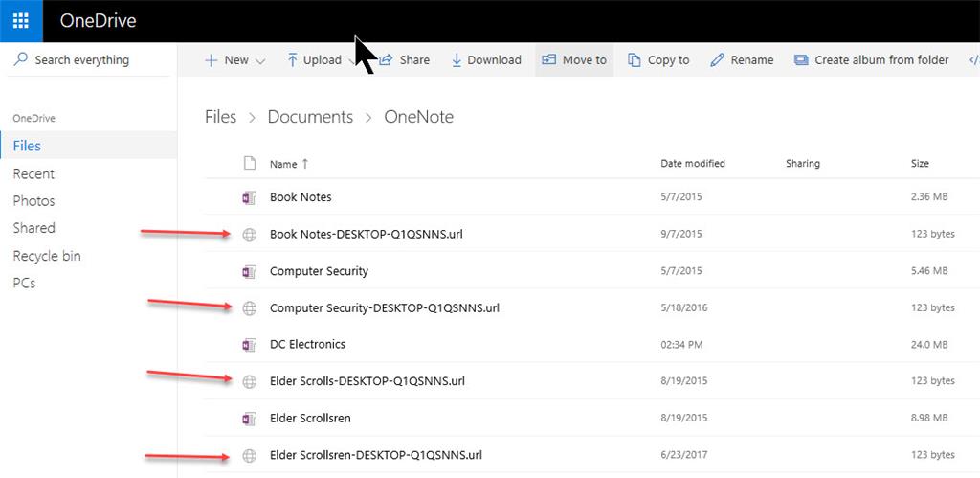The height and width of the screenshot is (478, 980).
Task: Click the Share toolbar button
Action: coord(405,60)
